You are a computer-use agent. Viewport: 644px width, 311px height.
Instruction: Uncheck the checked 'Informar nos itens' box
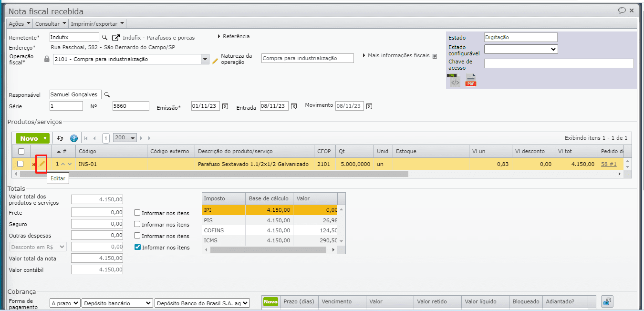(137, 247)
